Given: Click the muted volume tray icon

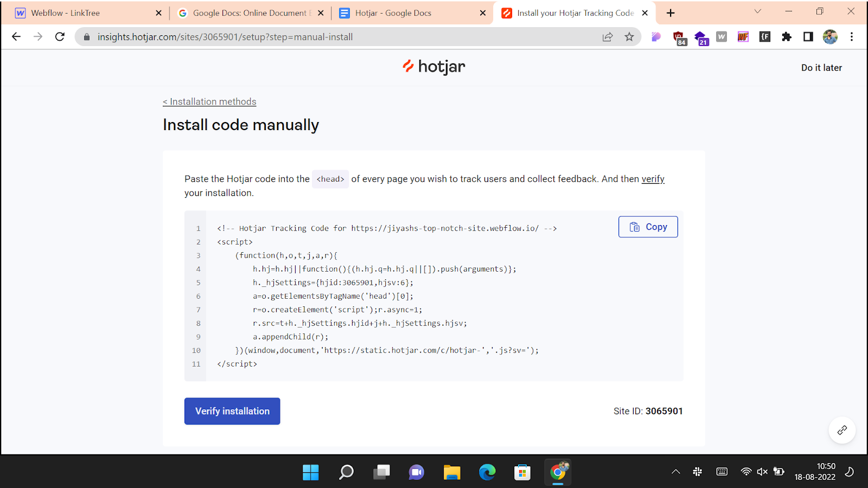Looking at the screenshot, I should [x=762, y=472].
